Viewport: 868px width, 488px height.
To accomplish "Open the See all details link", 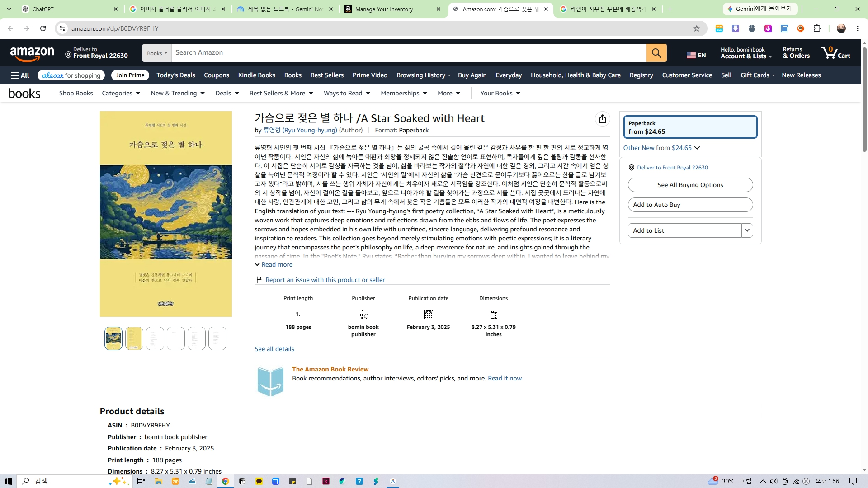I will 274,349.
